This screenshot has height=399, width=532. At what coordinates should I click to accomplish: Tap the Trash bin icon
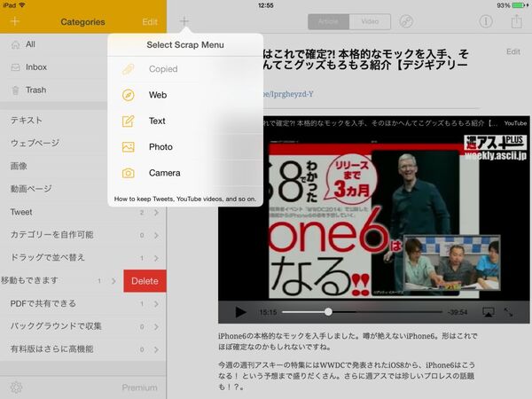[15, 90]
